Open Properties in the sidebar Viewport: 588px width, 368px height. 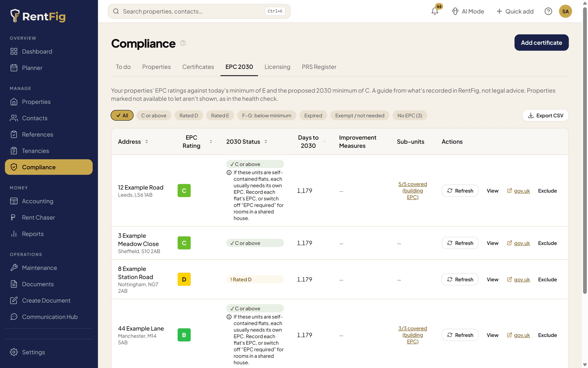(x=49, y=102)
